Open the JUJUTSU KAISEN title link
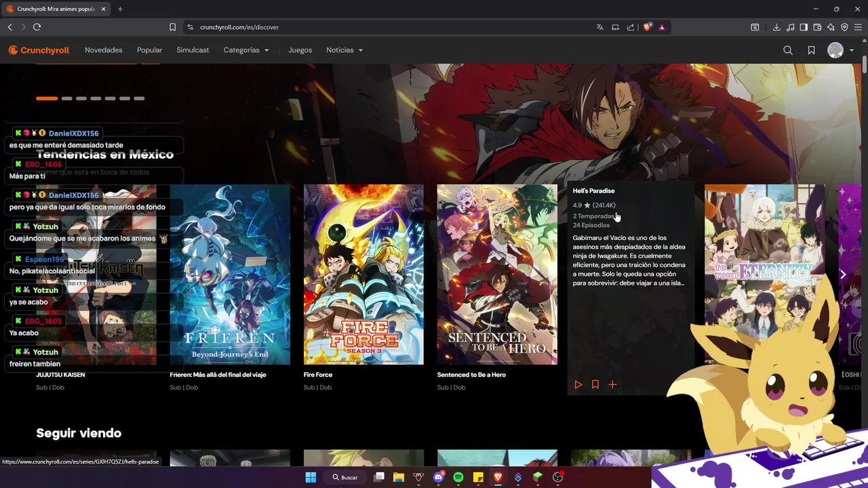Viewport: 868px width, 488px height. tap(60, 375)
